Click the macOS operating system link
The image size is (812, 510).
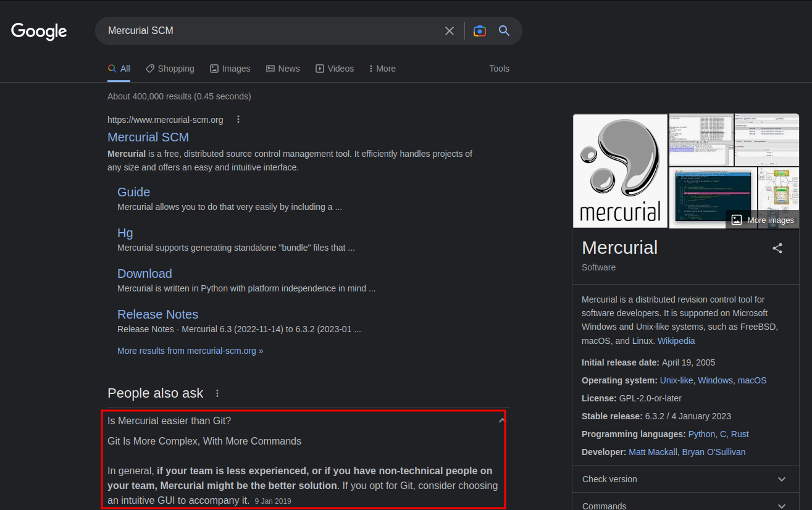(x=752, y=380)
